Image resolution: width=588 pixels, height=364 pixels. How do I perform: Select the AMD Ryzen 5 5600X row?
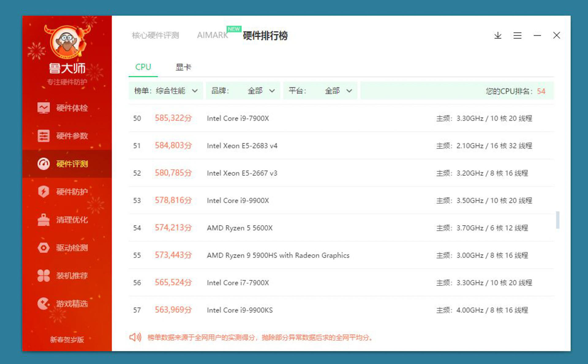pyautogui.click(x=341, y=228)
